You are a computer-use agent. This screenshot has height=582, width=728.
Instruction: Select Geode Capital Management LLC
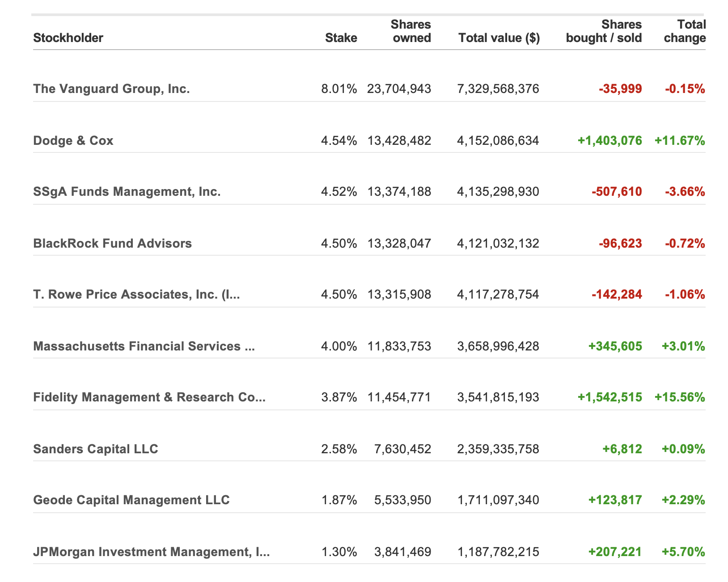point(131,500)
